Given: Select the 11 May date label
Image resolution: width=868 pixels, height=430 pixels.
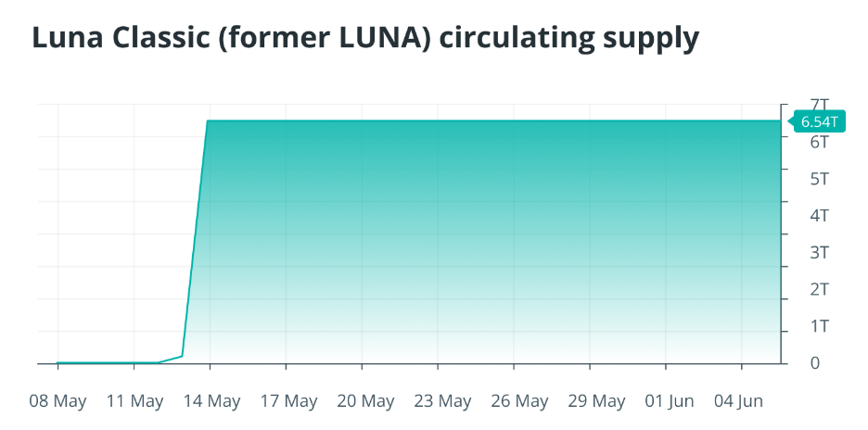Looking at the screenshot, I should pos(134,401).
